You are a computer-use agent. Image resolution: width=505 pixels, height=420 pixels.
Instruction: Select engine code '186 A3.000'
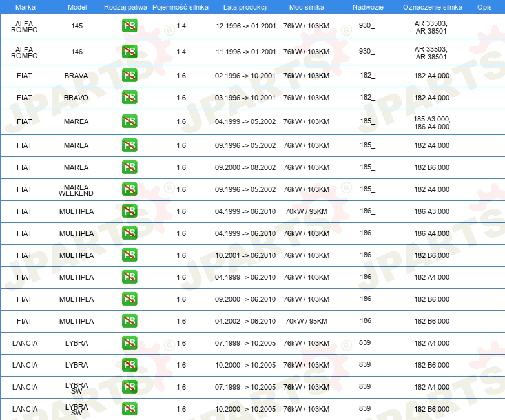coord(431,211)
